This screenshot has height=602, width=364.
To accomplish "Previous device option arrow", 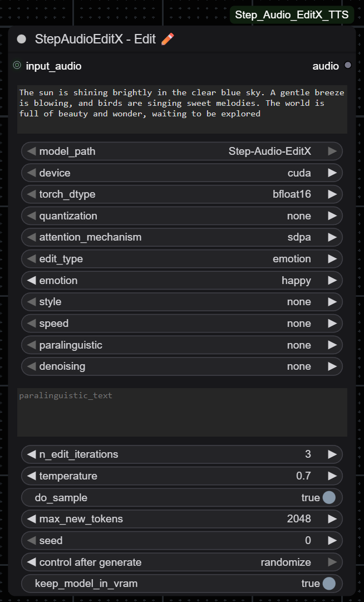I will pos(31,173).
